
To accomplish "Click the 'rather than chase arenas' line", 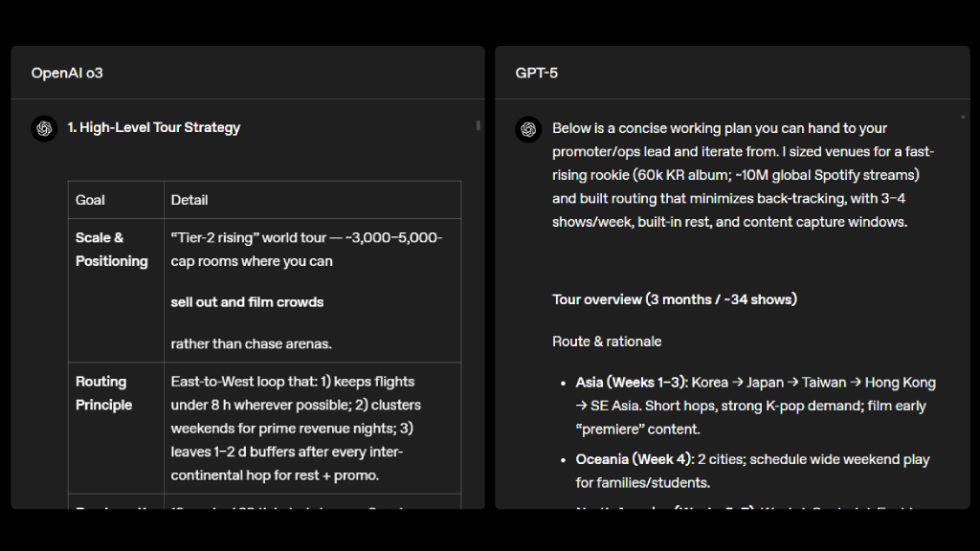I will coord(251,343).
